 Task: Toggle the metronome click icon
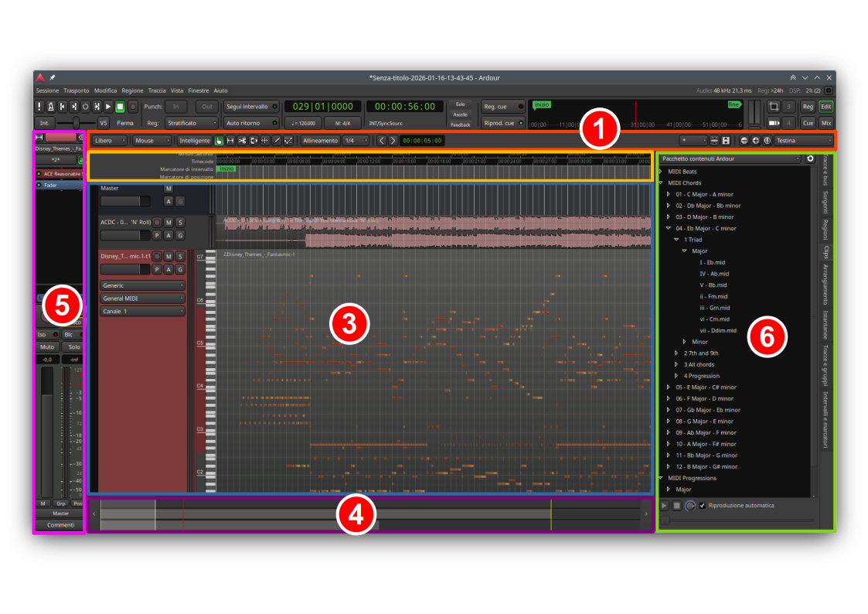[x=50, y=106]
